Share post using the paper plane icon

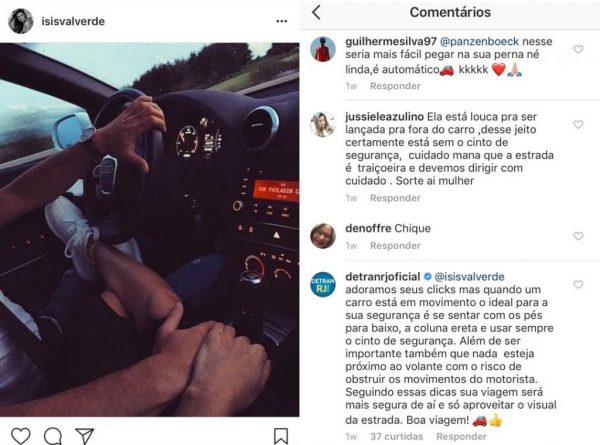[x=85, y=436]
